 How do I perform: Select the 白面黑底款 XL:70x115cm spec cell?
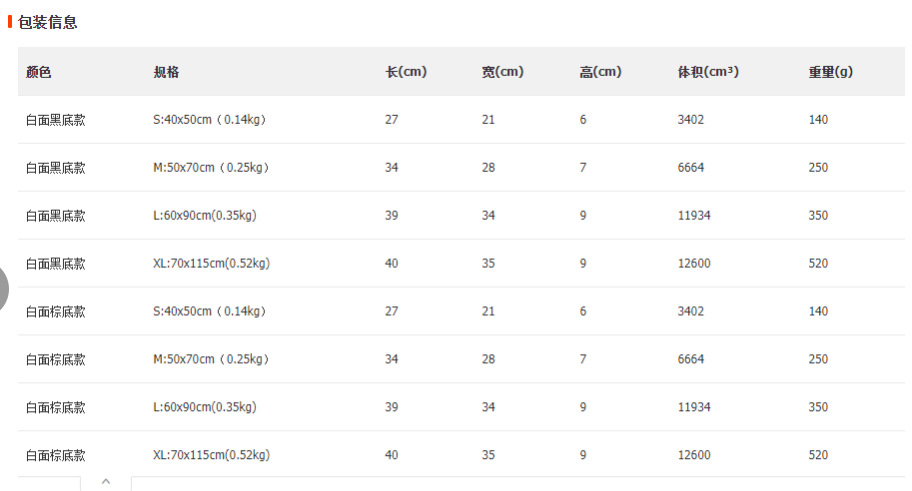[x=211, y=264]
